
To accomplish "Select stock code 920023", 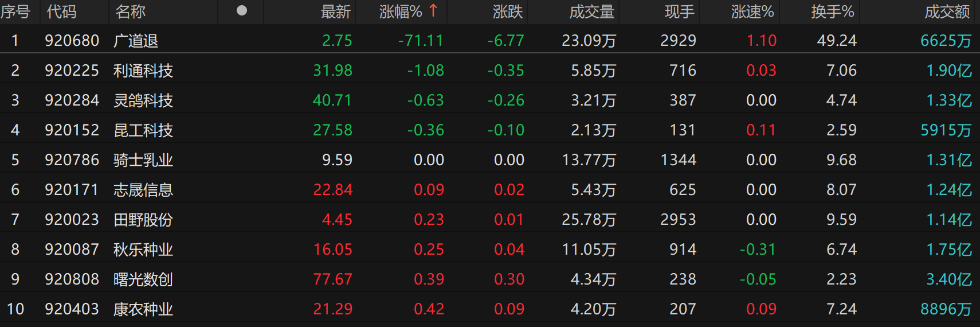I will [72, 220].
